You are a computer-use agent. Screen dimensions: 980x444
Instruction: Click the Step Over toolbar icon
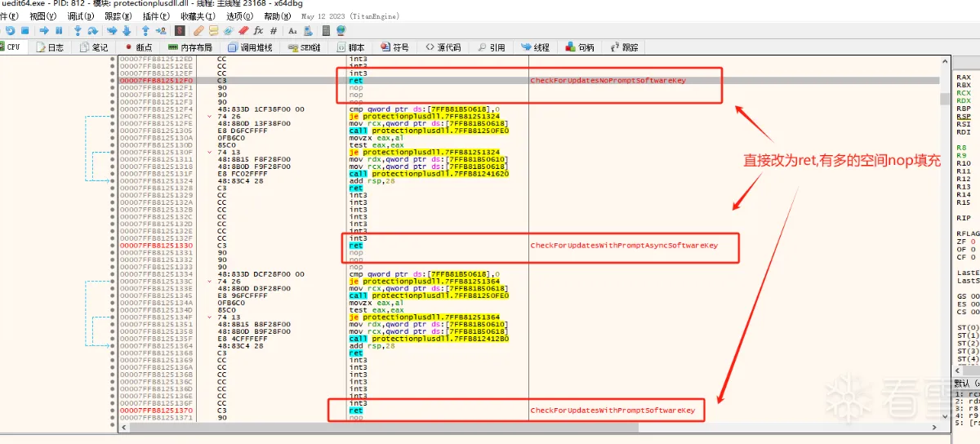tap(92, 31)
